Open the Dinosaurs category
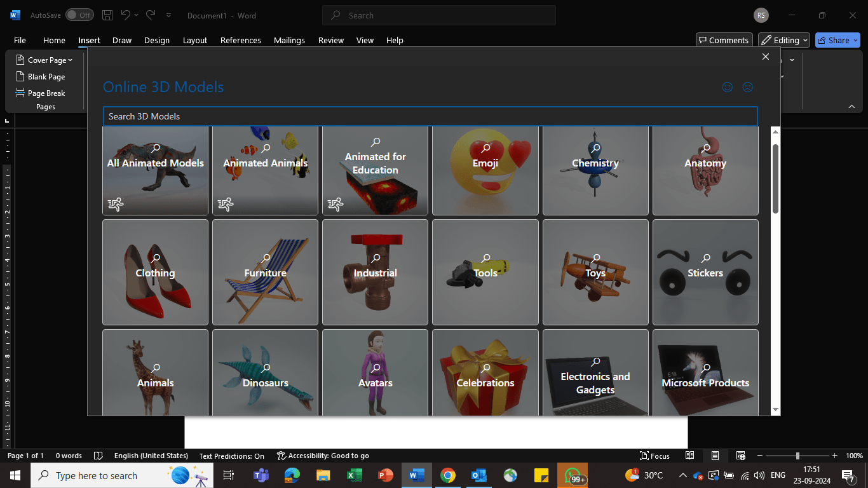 pyautogui.click(x=265, y=372)
